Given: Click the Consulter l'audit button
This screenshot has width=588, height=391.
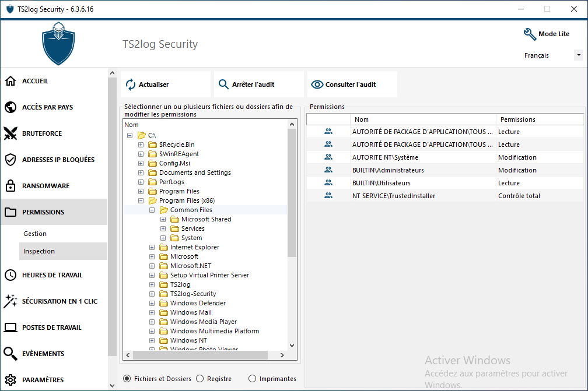Looking at the screenshot, I should (352, 84).
